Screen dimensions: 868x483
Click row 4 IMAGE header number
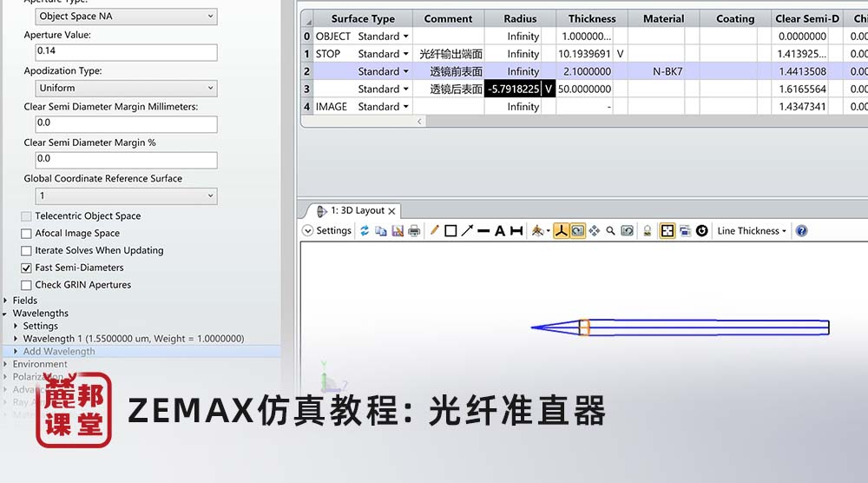(306, 107)
